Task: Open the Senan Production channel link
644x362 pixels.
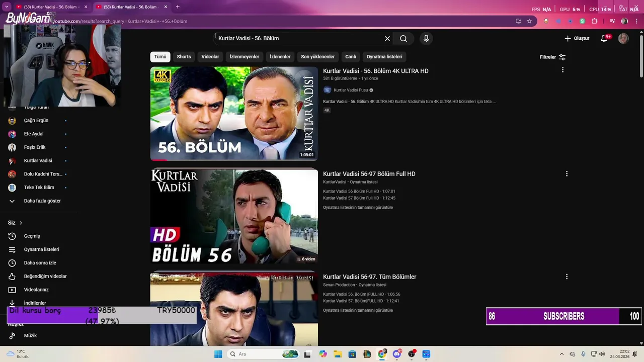Action: coord(339,285)
